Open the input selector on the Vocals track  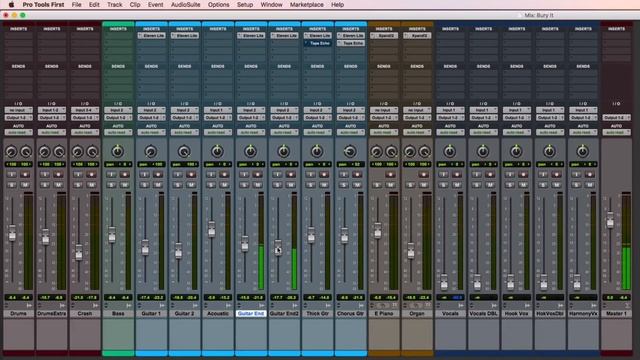click(x=450, y=110)
